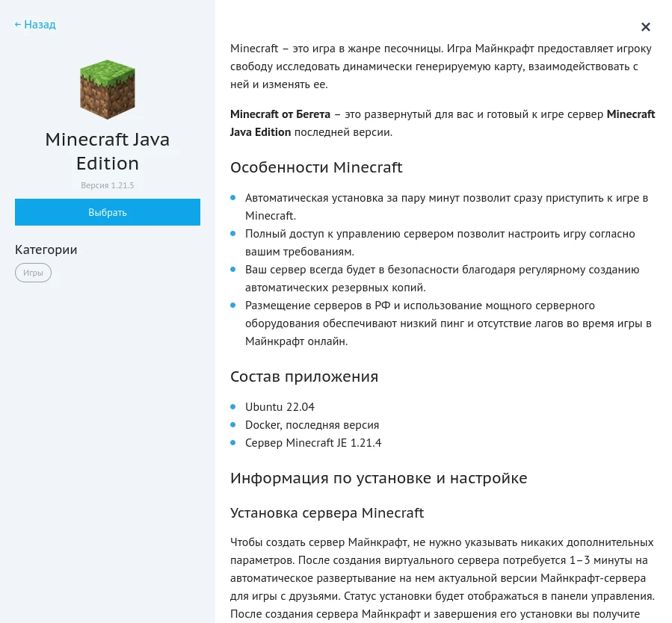Click the Категории heading
The image size is (672, 623).
tap(46, 249)
